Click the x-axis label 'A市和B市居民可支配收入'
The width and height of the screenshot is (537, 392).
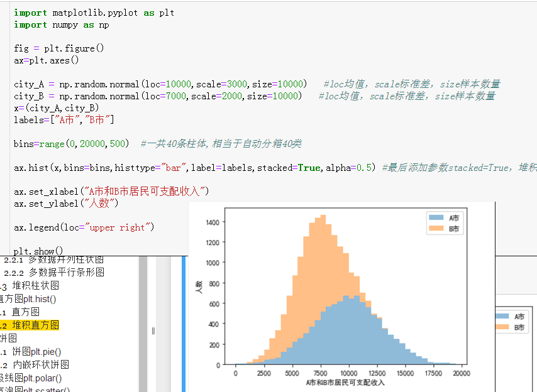(345, 383)
